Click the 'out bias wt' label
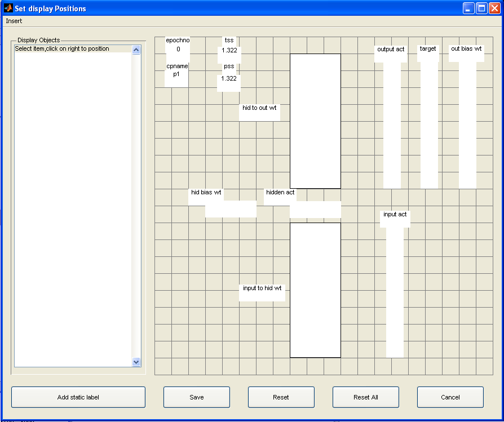This screenshot has height=422, width=504. pos(466,49)
